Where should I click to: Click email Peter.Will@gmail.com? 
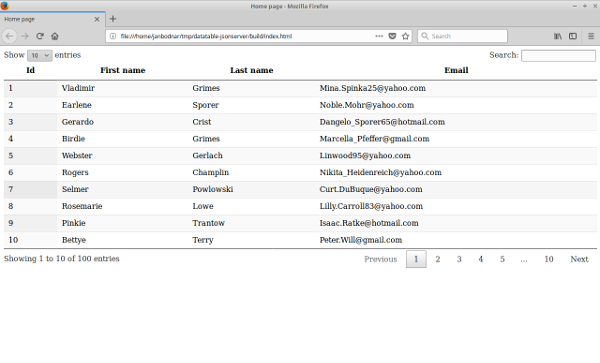pos(361,240)
